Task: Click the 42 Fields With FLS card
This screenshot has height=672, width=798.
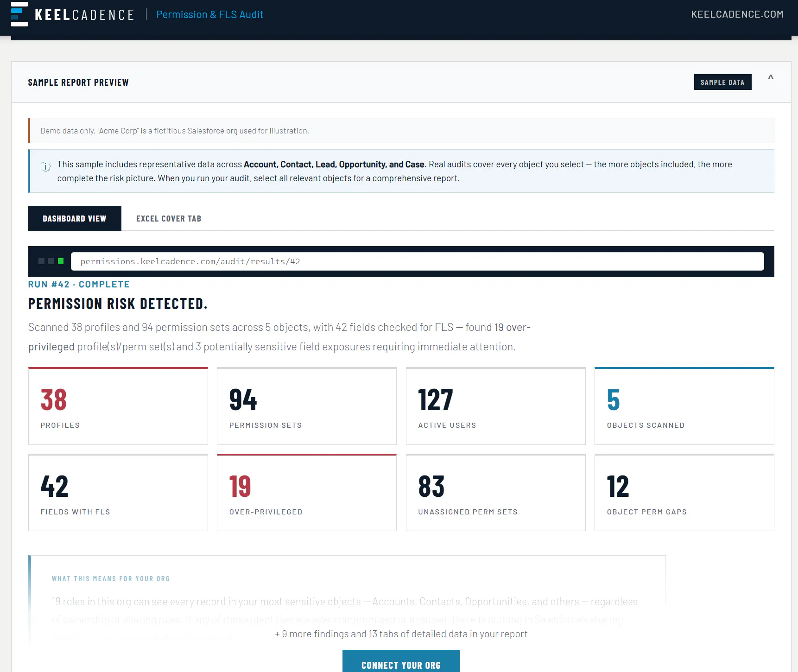Action: point(118,493)
